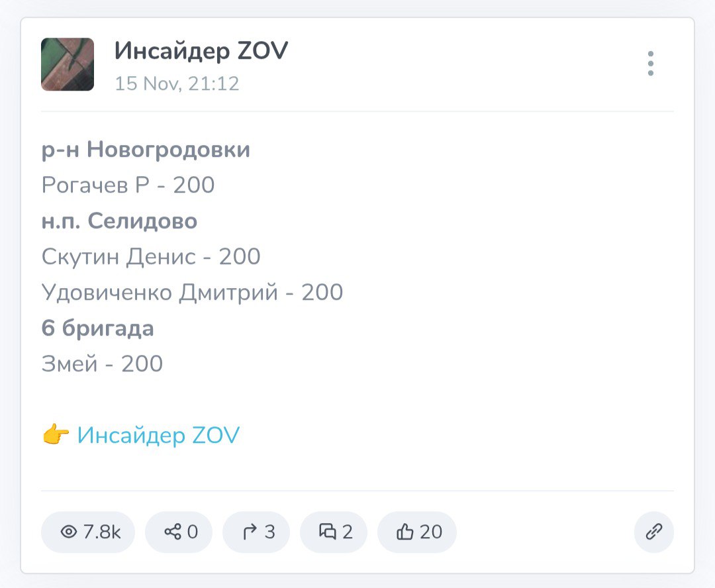Click the bold heading н.п. Селидово

pyautogui.click(x=119, y=221)
